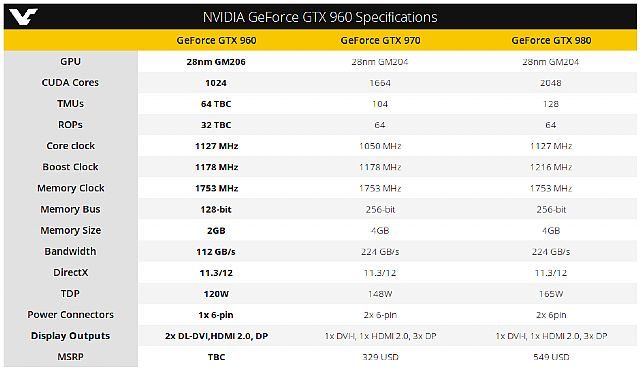Select the 549 USD price cell

551,357
